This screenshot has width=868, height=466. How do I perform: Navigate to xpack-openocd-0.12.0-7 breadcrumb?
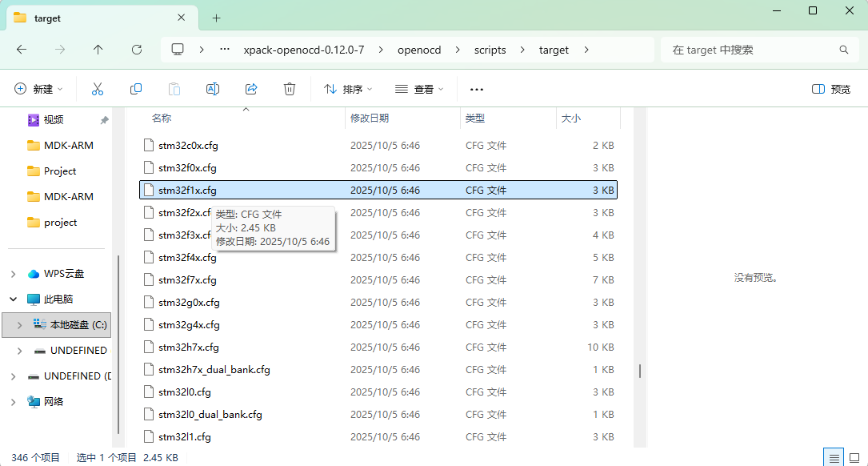coord(304,50)
